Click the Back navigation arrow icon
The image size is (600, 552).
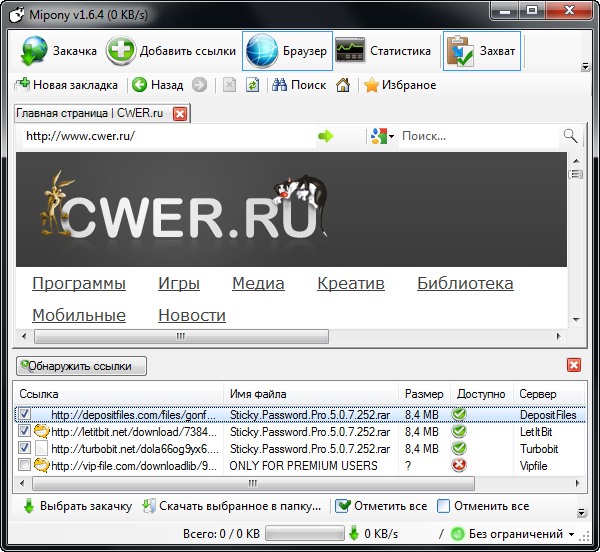[140, 85]
